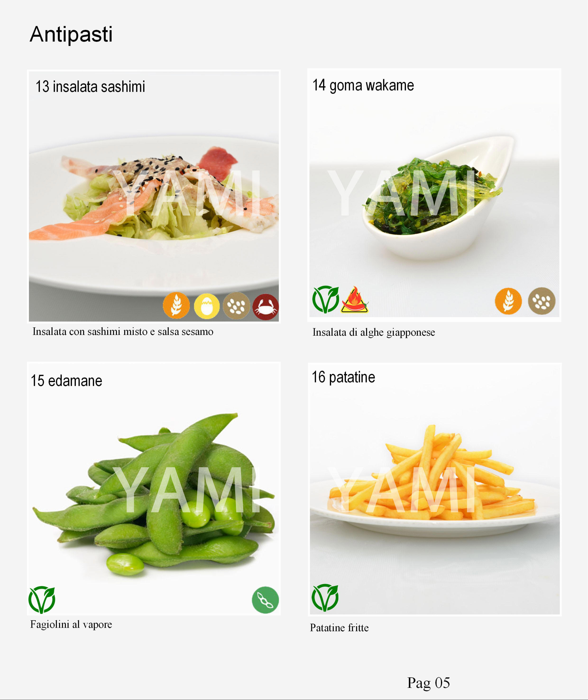Click the 'Pag 05' page number

point(428,683)
